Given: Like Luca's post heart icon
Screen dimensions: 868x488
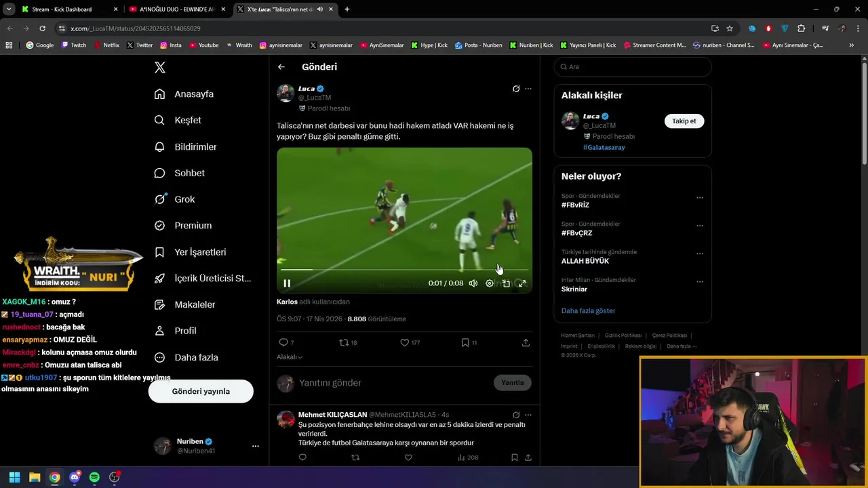Looking at the screenshot, I should pyautogui.click(x=405, y=343).
